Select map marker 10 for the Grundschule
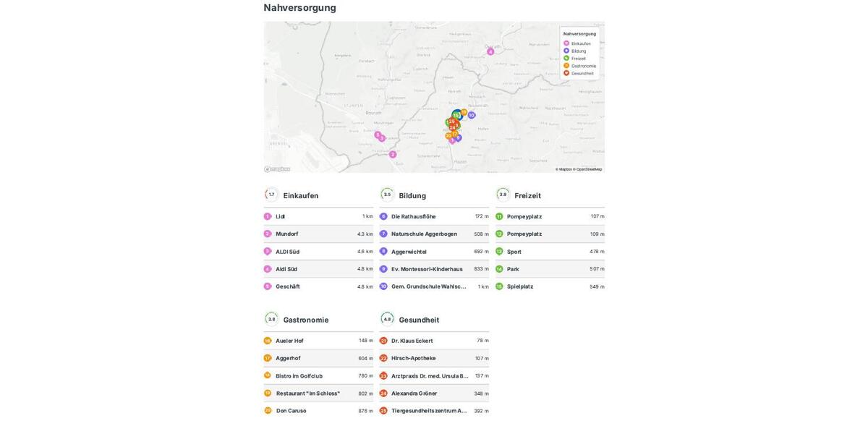Viewport: 868px width, 434px height. pyautogui.click(x=471, y=115)
